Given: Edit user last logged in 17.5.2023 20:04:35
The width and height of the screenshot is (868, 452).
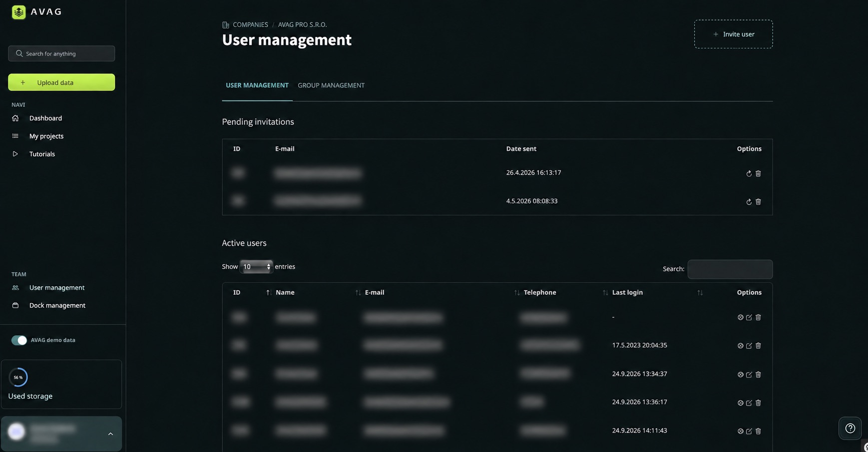Looking at the screenshot, I should [x=749, y=346].
